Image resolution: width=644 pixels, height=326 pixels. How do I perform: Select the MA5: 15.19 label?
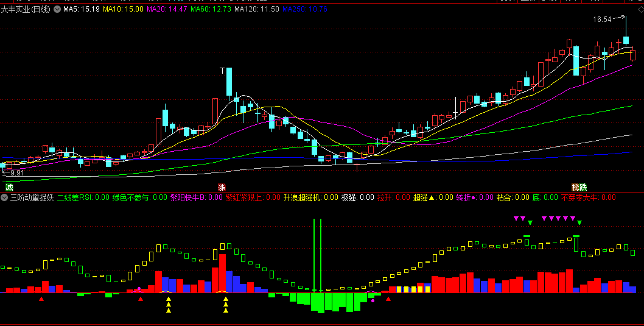(82, 9)
